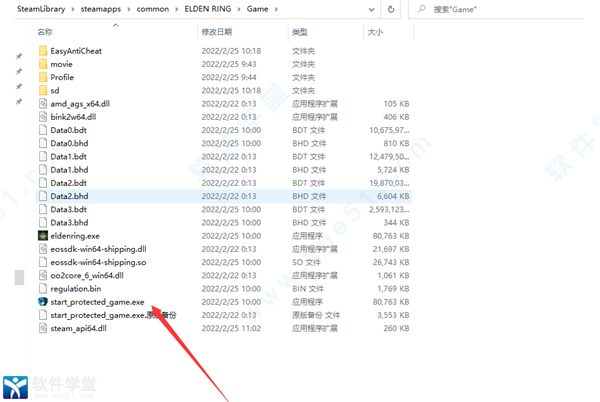Select start_protected_game.exe backup file

pyautogui.click(x=110, y=314)
